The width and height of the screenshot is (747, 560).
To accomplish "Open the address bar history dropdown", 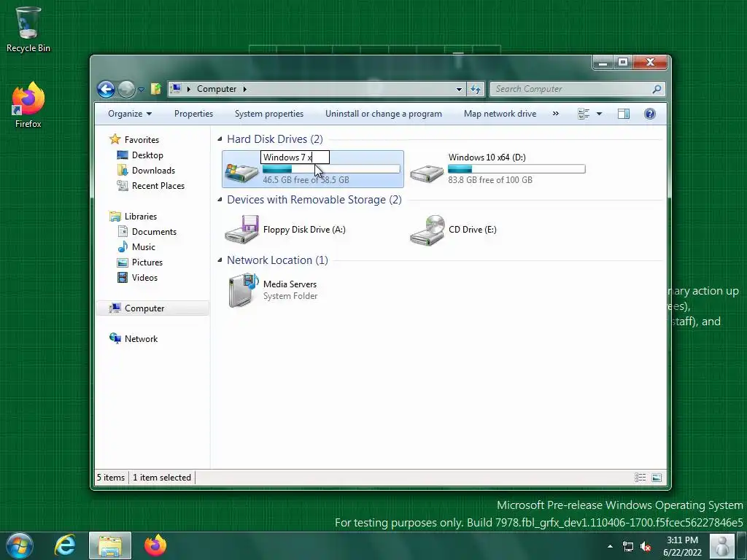I will [459, 89].
